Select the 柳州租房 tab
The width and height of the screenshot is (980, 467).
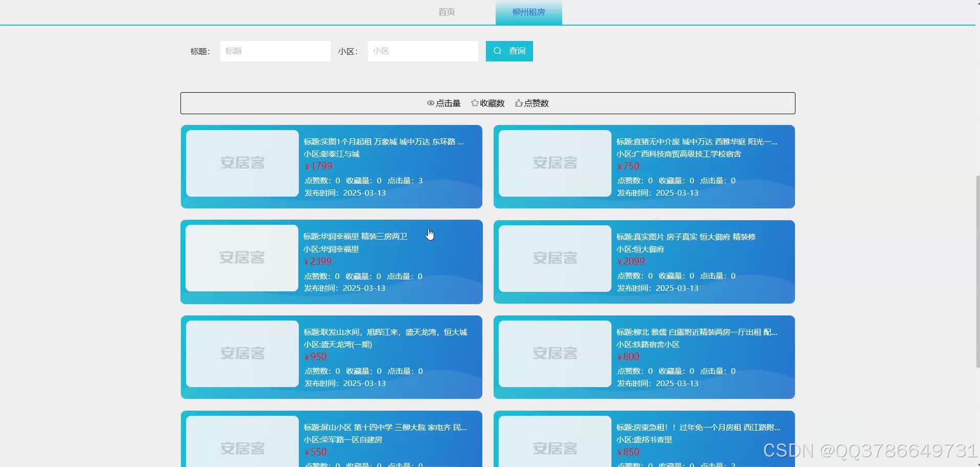(x=528, y=12)
